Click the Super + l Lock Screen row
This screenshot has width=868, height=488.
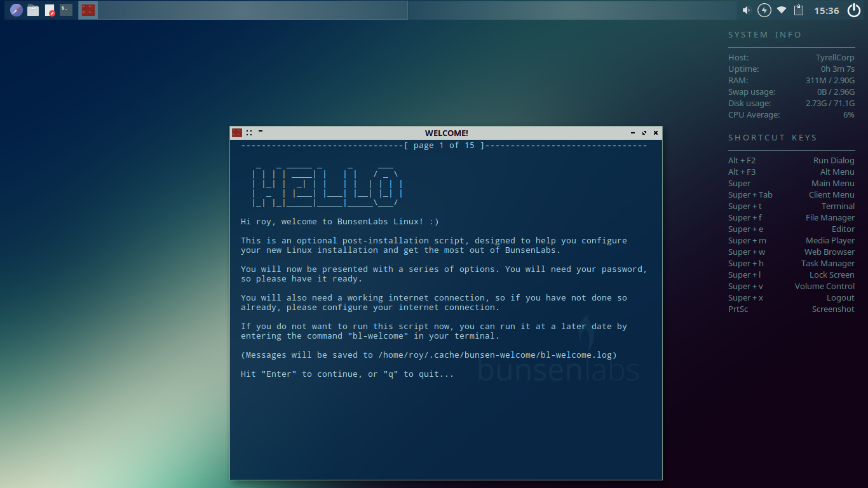pos(791,275)
